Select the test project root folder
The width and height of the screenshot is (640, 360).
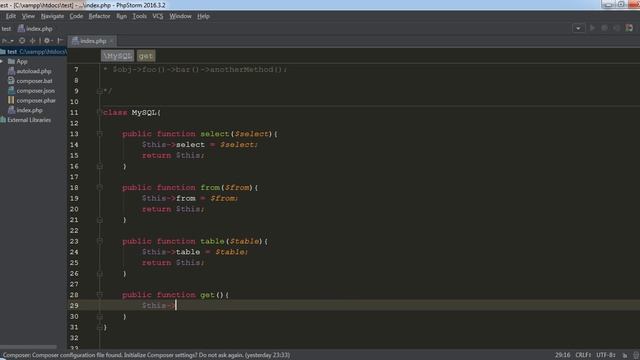pyautogui.click(x=33, y=52)
